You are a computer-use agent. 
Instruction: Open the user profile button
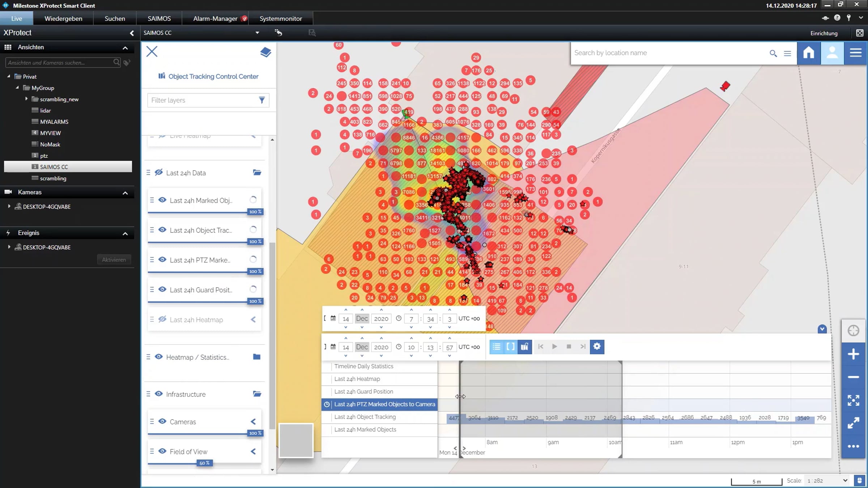pos(832,53)
